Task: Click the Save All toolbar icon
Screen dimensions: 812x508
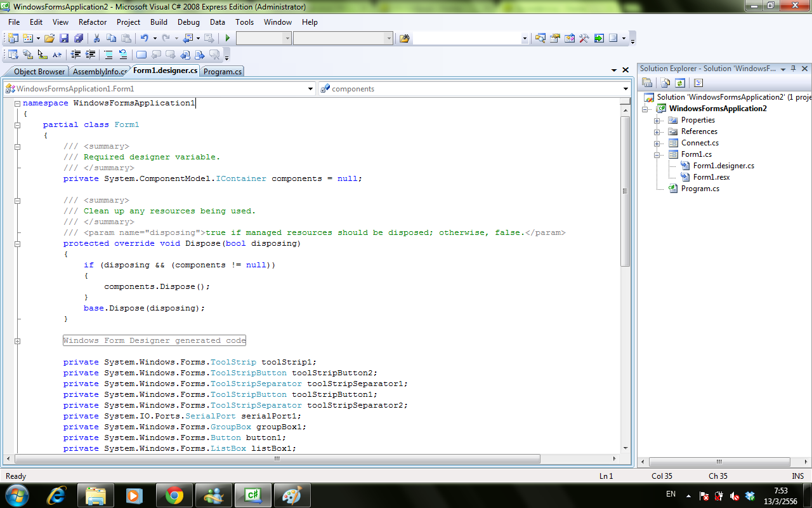Action: (79, 38)
